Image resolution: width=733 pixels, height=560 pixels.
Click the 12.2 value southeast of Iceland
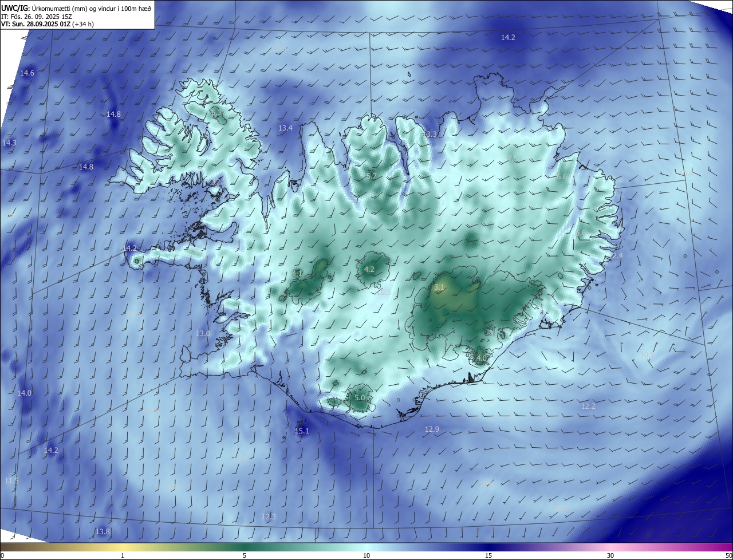tap(588, 406)
